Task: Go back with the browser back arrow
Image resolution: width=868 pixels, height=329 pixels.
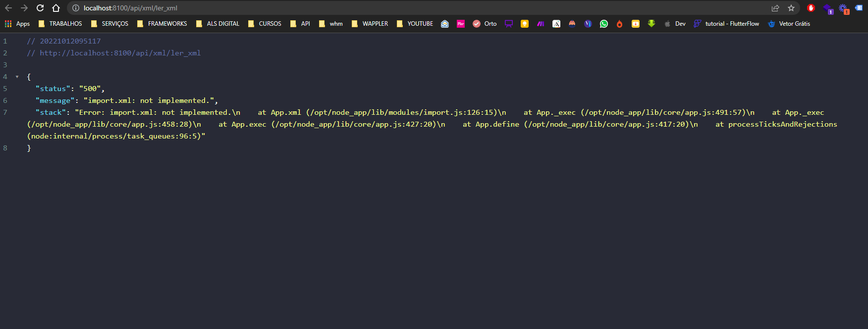Action: 8,8
